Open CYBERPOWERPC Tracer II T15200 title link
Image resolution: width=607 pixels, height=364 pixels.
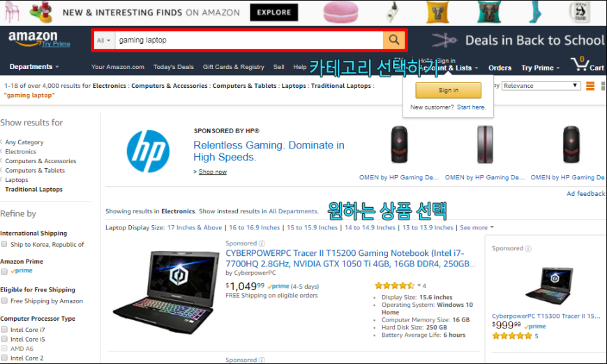pos(350,259)
